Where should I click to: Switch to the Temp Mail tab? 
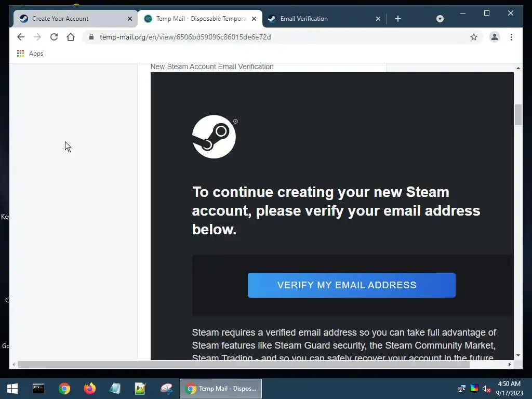coord(201,19)
